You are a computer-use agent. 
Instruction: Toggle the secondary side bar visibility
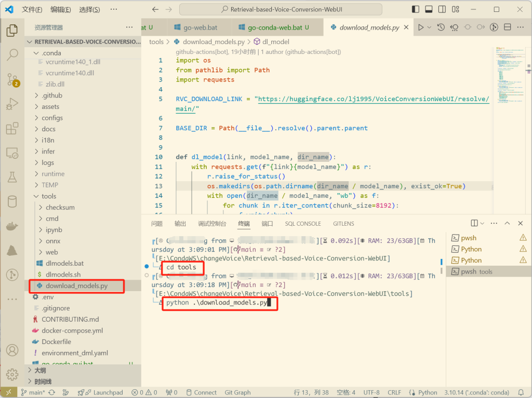(442, 9)
